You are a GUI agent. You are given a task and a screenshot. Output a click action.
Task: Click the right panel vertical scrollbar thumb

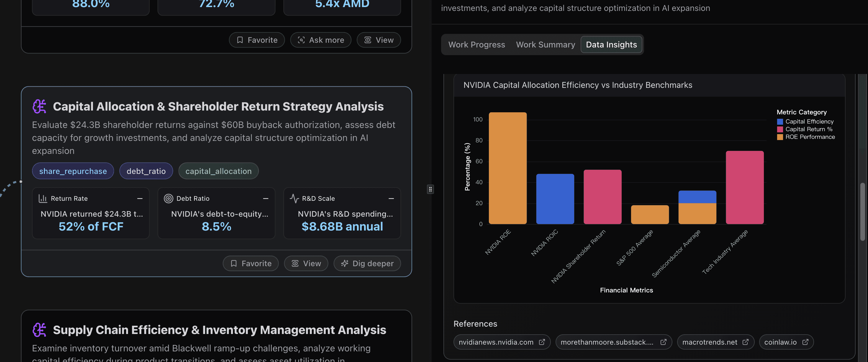point(862,211)
